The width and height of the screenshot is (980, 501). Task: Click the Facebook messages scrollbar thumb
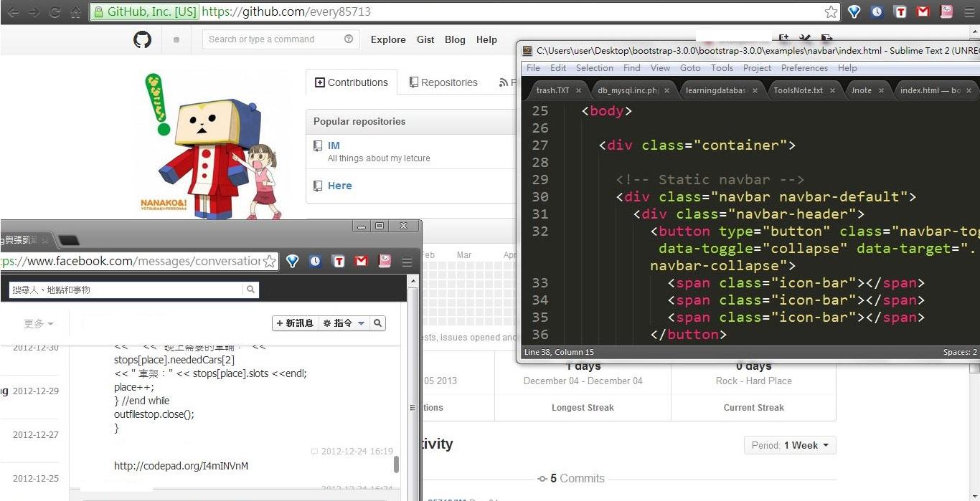(x=396, y=465)
